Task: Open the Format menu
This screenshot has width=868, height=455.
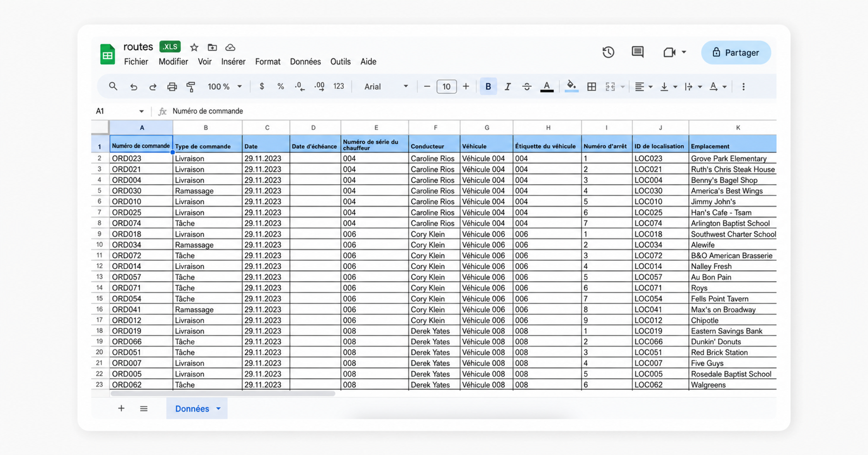Action: pos(268,62)
